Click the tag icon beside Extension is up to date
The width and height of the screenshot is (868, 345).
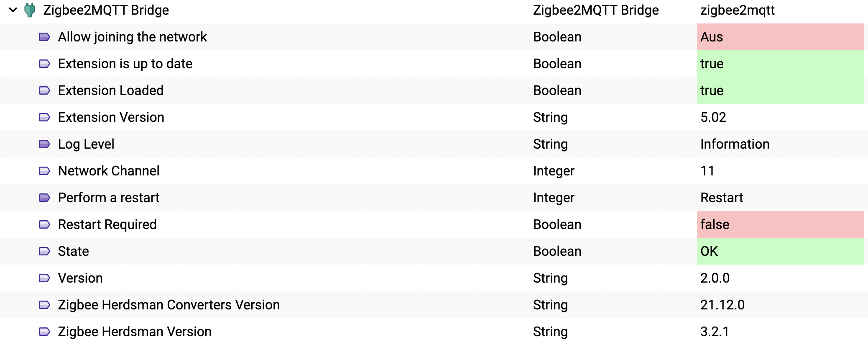coord(44,64)
